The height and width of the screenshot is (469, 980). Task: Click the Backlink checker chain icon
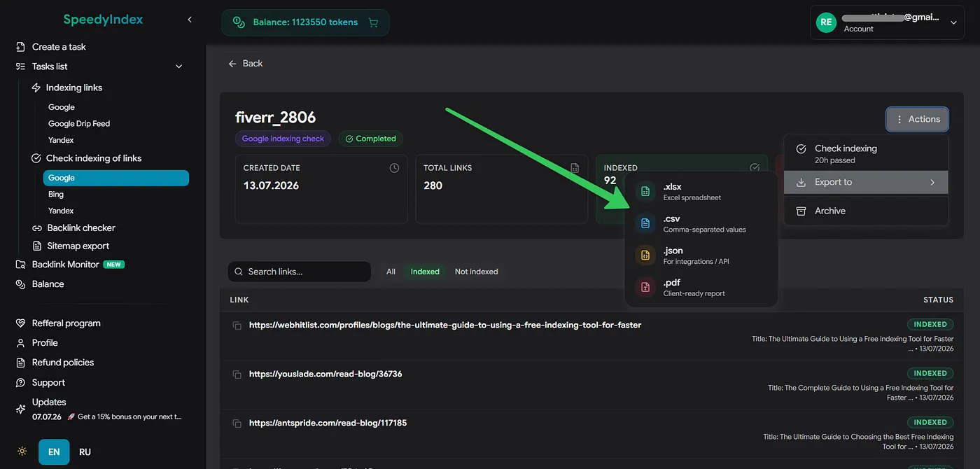(x=37, y=227)
